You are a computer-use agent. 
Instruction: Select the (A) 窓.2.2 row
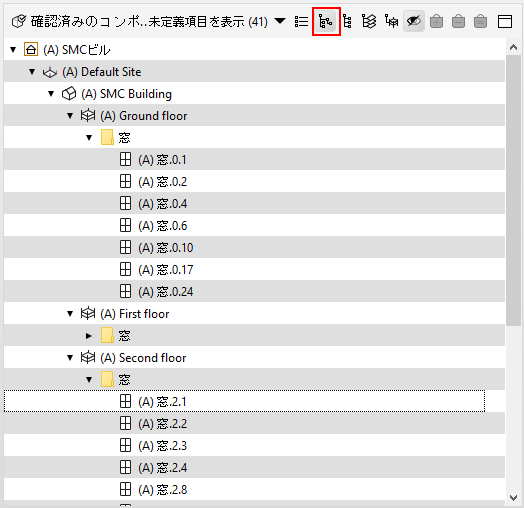point(254,423)
